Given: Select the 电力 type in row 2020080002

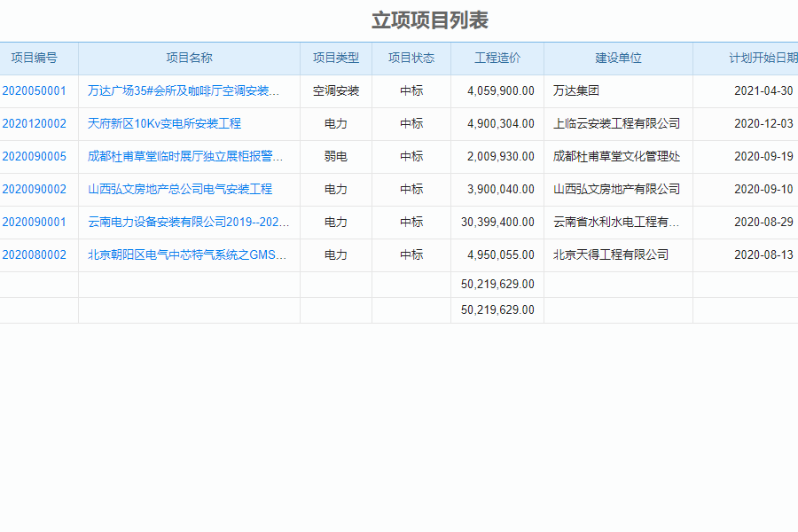Looking at the screenshot, I should point(336,255).
